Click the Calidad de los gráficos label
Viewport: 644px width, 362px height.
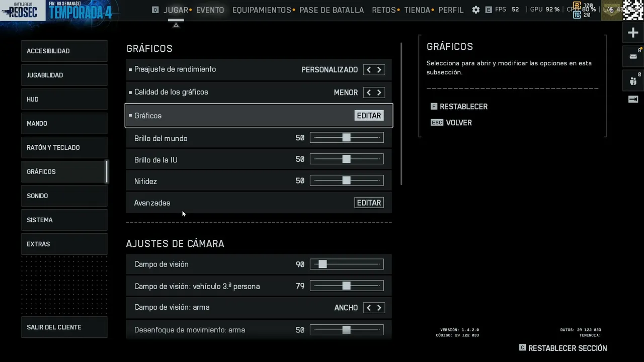click(171, 92)
